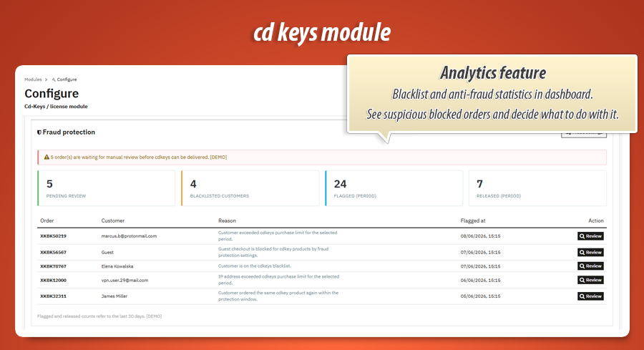This screenshot has width=644, height=350.
Task: Click the Reason column header
Action: point(227,220)
